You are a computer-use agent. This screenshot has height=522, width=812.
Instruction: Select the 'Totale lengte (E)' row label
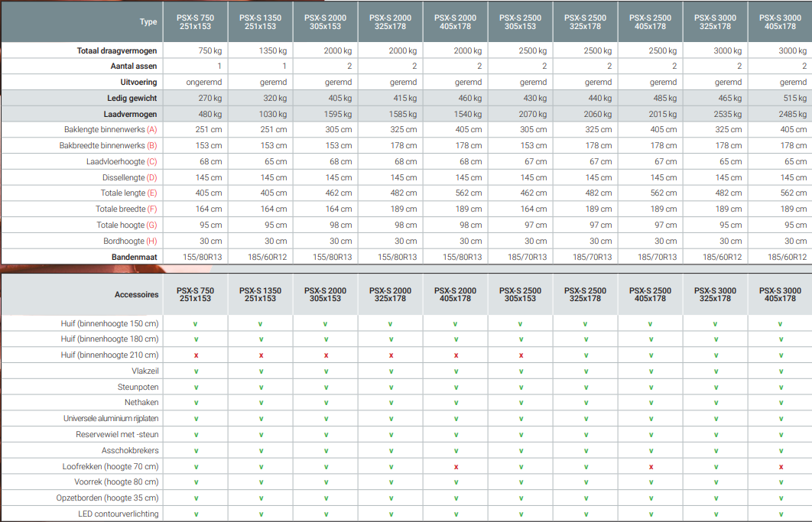click(x=129, y=193)
